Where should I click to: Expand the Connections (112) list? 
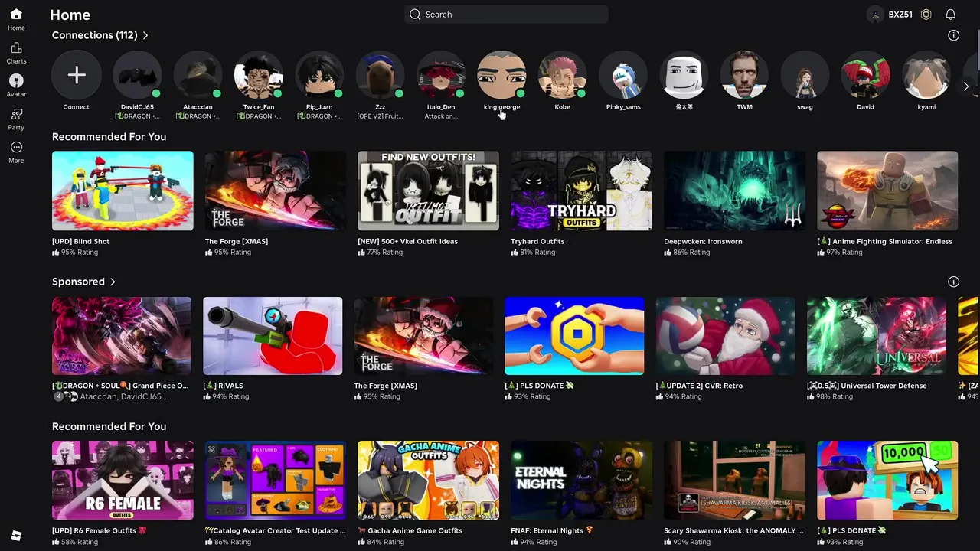coord(145,35)
